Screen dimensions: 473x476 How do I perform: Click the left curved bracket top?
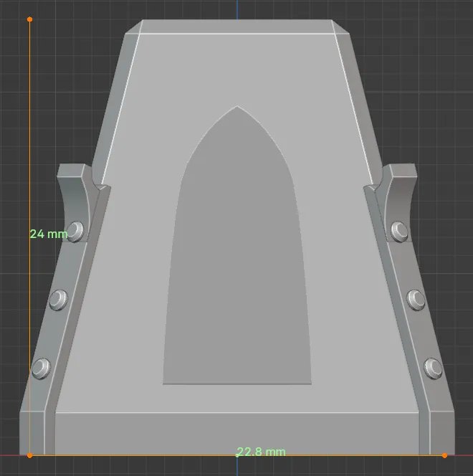74,171
